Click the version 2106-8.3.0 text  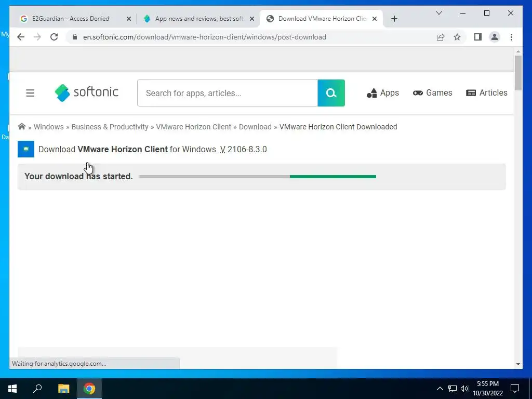point(247,149)
